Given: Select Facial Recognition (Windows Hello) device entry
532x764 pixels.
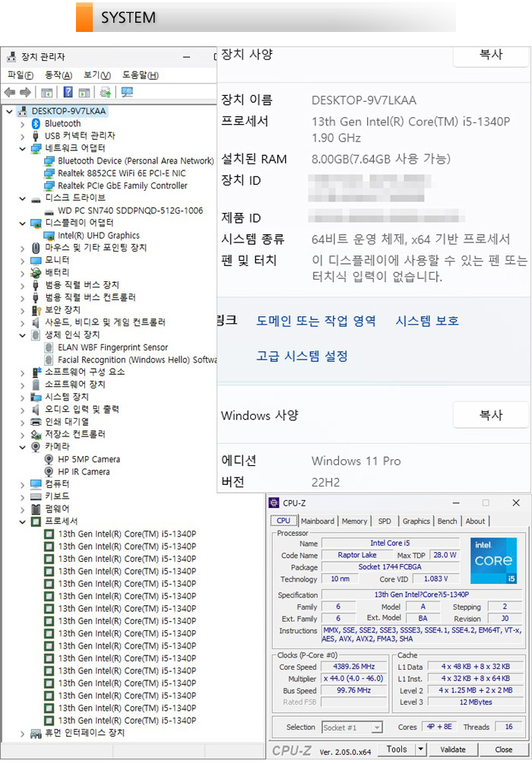Looking at the screenshot, I should point(137,360).
